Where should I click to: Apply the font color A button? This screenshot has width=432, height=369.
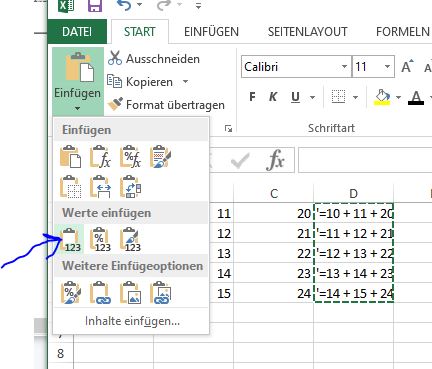pyautogui.click(x=416, y=97)
